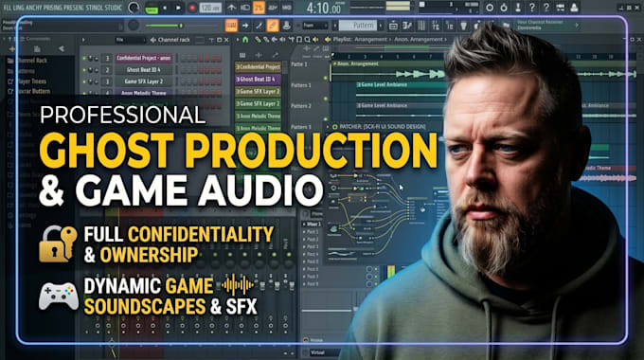Open the Pattern selector dropdown
The height and width of the screenshot is (360, 644).
click(x=359, y=26)
